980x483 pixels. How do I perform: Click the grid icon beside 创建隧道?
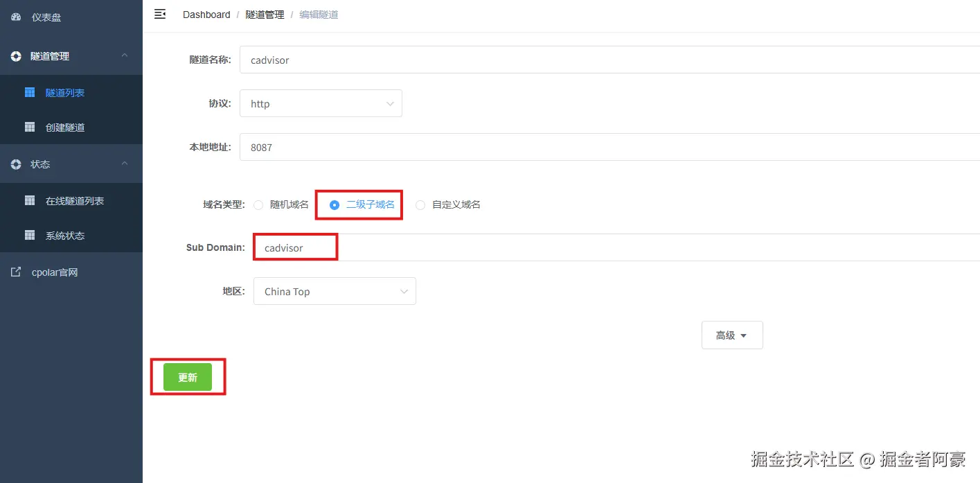click(30, 127)
